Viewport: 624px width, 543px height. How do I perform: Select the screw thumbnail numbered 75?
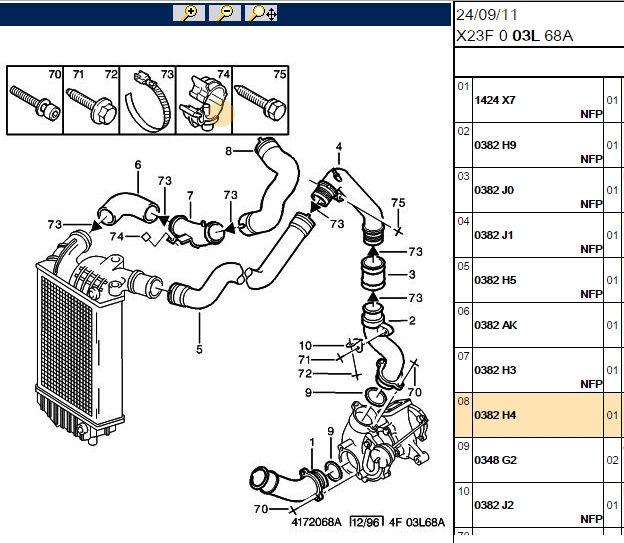[x=261, y=100]
